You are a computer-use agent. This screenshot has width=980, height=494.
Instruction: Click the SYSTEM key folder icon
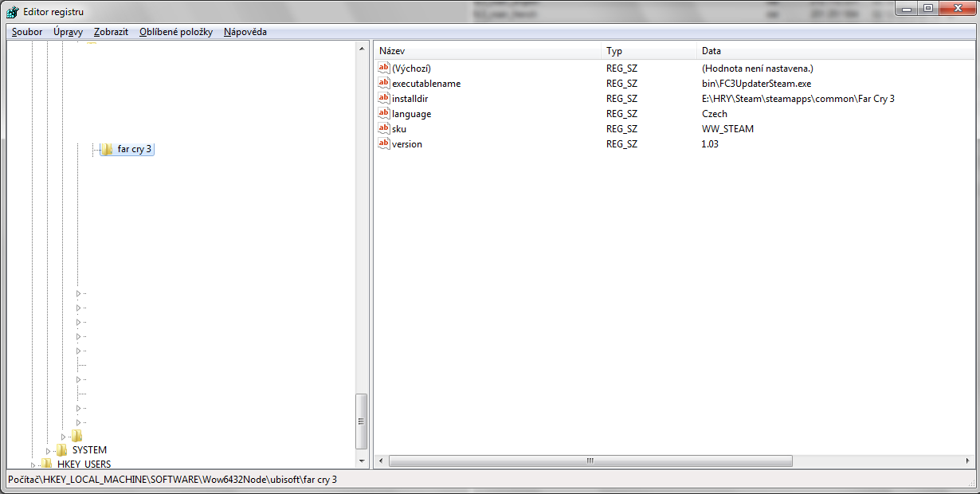click(x=61, y=450)
